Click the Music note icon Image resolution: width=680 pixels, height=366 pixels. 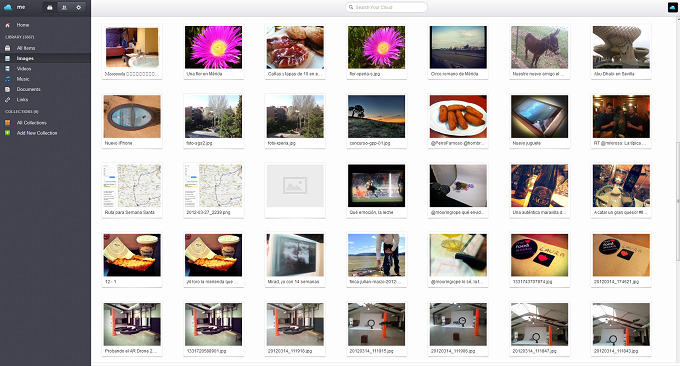tap(7, 79)
